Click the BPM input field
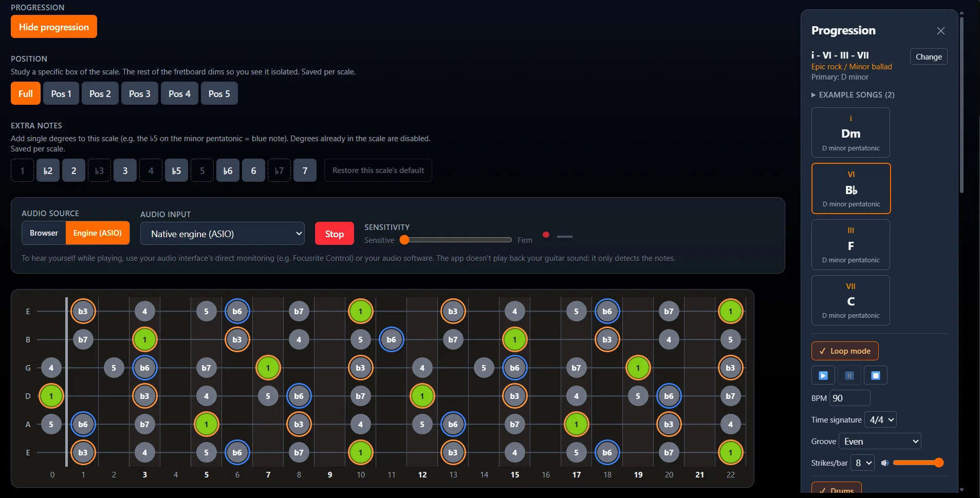Image resolution: width=980 pixels, height=498 pixels. click(x=849, y=398)
